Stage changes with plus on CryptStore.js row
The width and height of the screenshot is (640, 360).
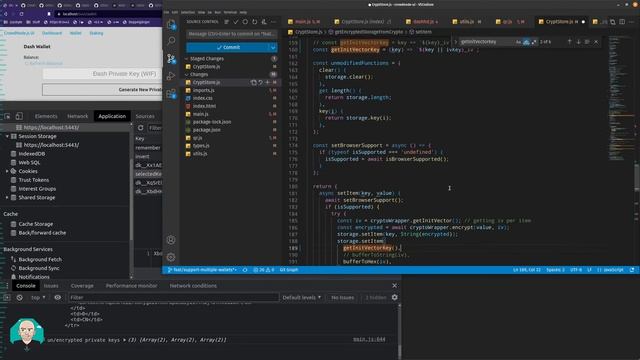pyautogui.click(x=267, y=82)
